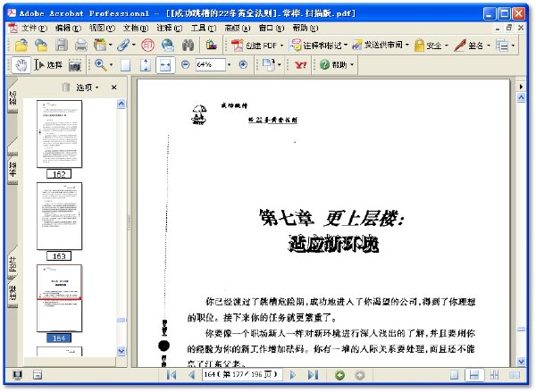Switch to single page layout
The height and width of the screenshot is (392, 536).
455,375
